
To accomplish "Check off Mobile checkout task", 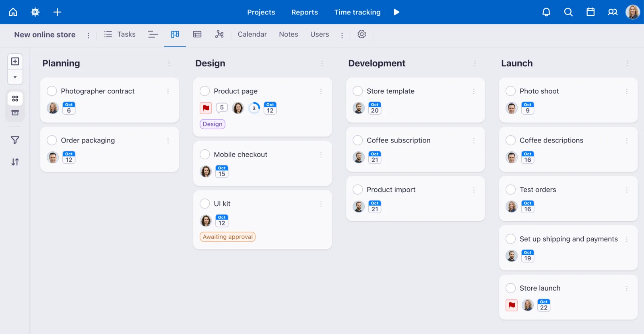I will (205, 155).
